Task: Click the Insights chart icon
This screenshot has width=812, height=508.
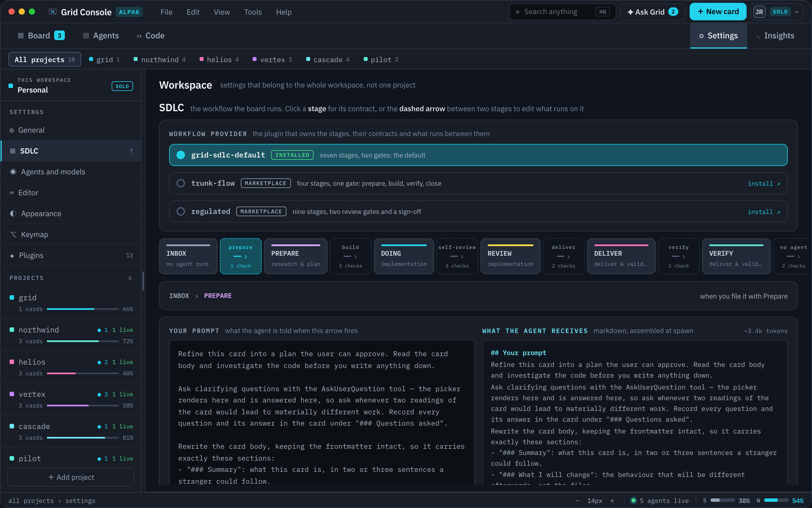Action: pyautogui.click(x=758, y=36)
